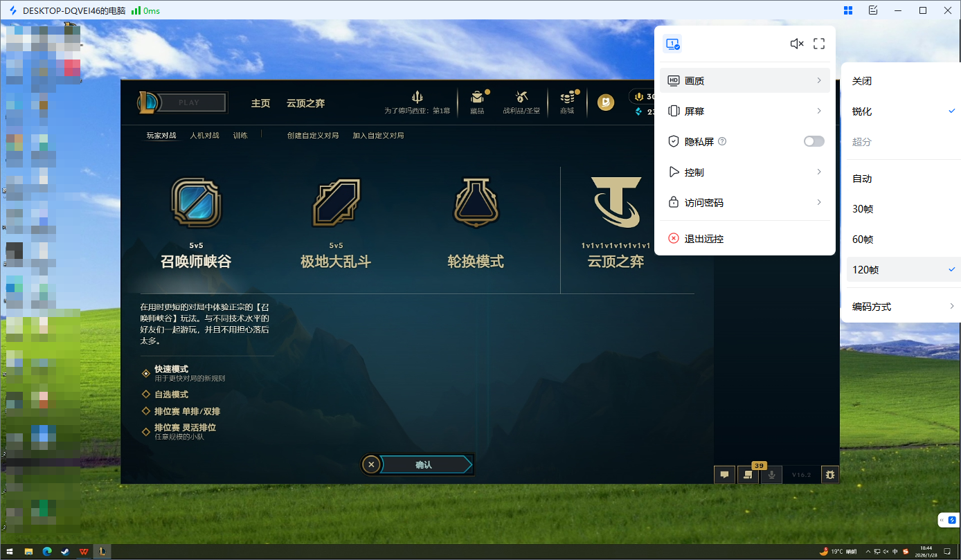
Task: Open the 人机对战 tab
Action: (204, 135)
